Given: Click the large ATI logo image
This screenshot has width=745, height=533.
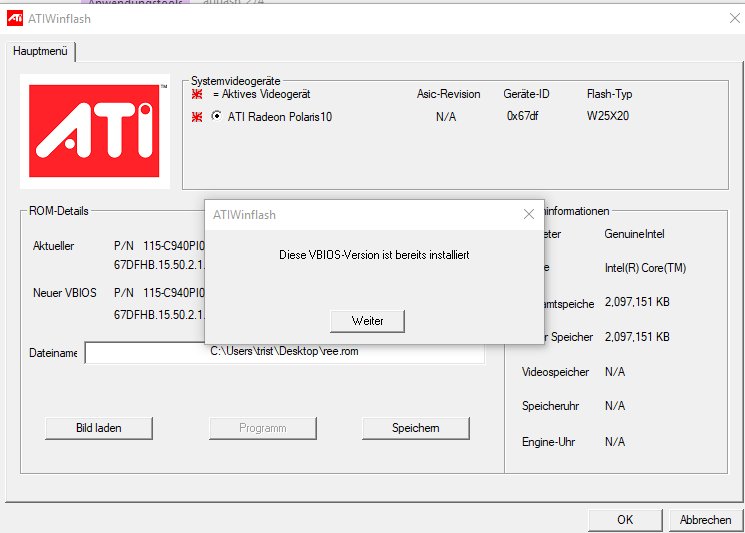Looking at the screenshot, I should point(95,131).
